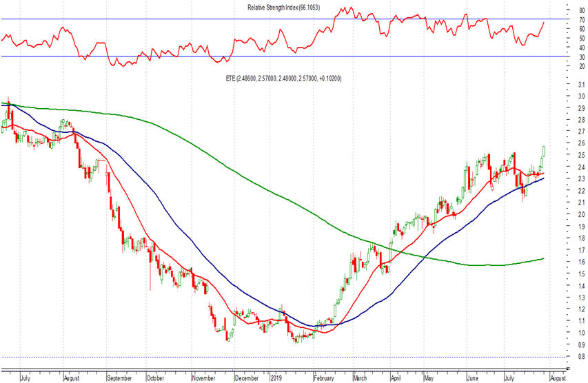Viewport: 588px width, 383px height.
Task: Click the price scale value 0.8
Action: tap(581, 356)
